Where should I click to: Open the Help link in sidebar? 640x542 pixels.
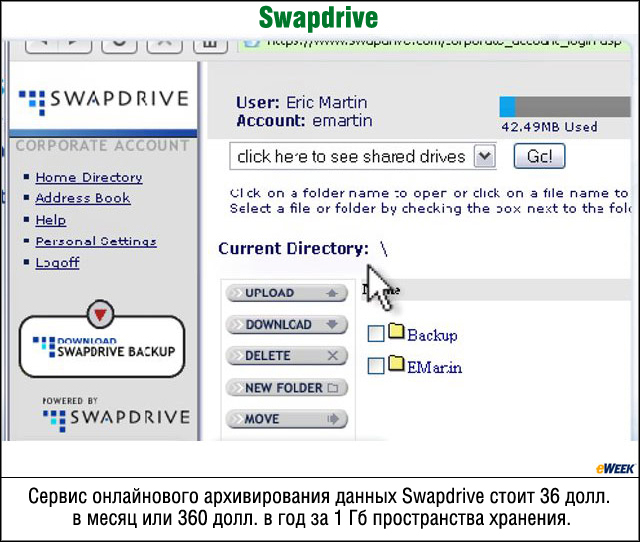coord(51,220)
